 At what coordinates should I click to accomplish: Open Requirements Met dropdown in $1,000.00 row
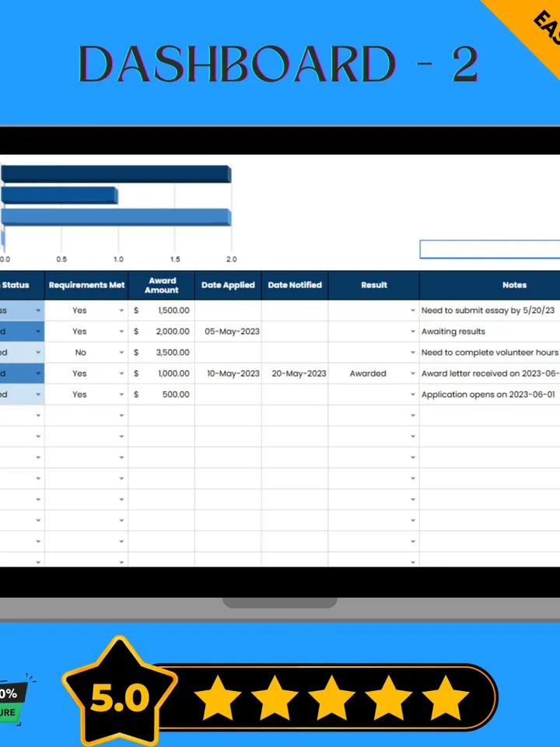pyautogui.click(x=121, y=373)
